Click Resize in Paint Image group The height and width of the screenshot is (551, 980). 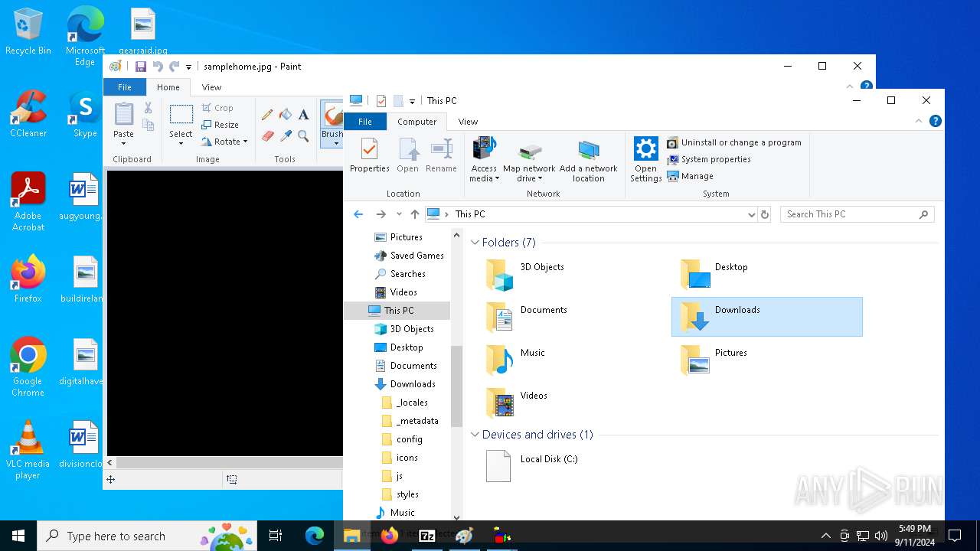220,125
